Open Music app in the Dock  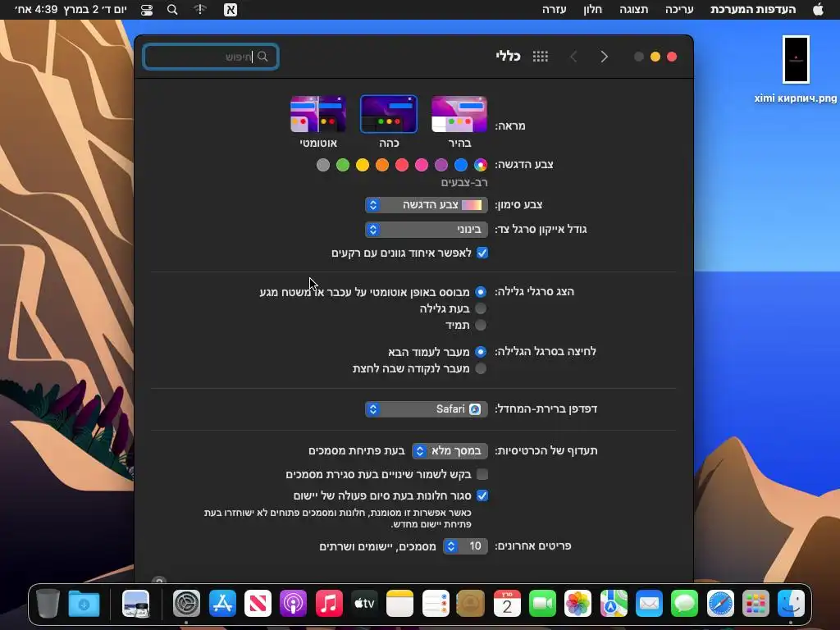(329, 604)
